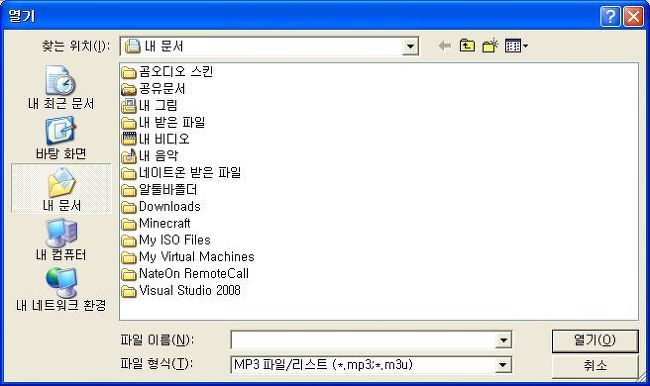Viewport: 650px width, 386px height.
Task: Select the 내 음악 folder icon
Action: pos(129,156)
